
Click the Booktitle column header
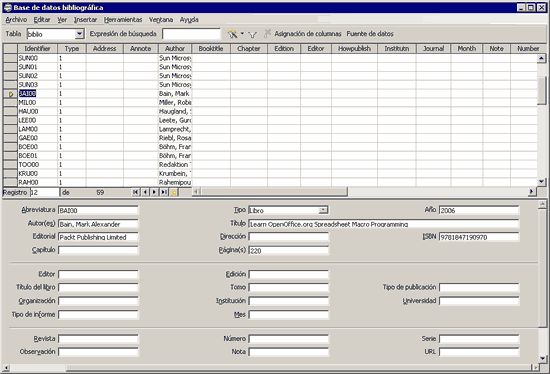point(211,48)
